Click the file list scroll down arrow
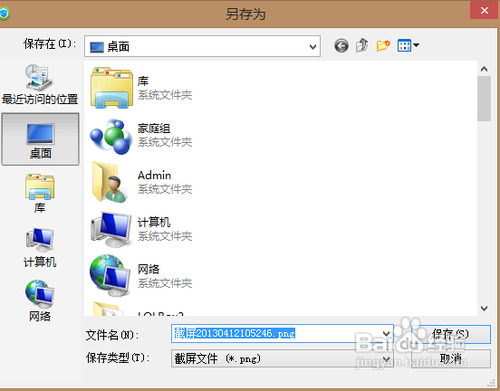500x391 pixels. [484, 308]
